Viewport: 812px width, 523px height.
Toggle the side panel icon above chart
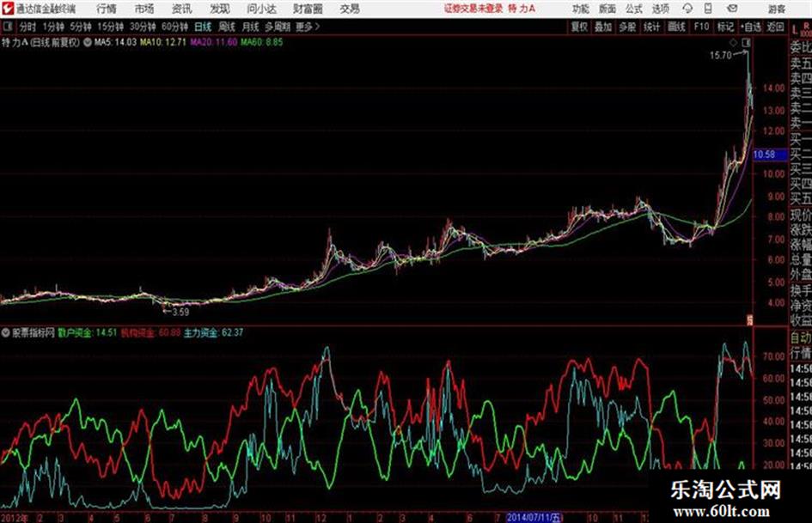tap(746, 42)
